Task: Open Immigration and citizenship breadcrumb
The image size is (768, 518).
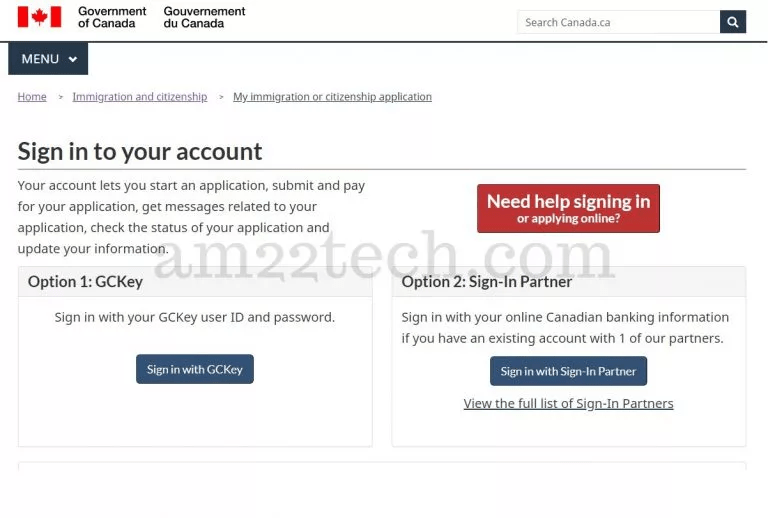Action: [x=140, y=97]
